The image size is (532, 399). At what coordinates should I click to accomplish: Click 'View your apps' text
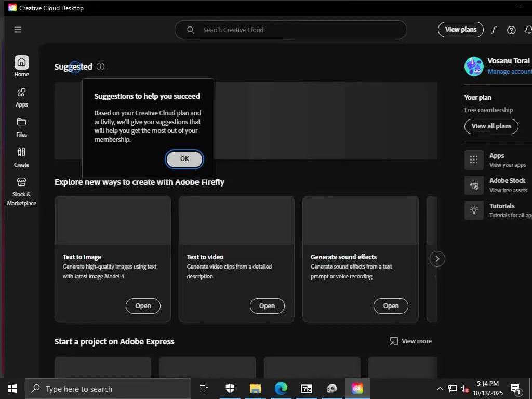508,165
